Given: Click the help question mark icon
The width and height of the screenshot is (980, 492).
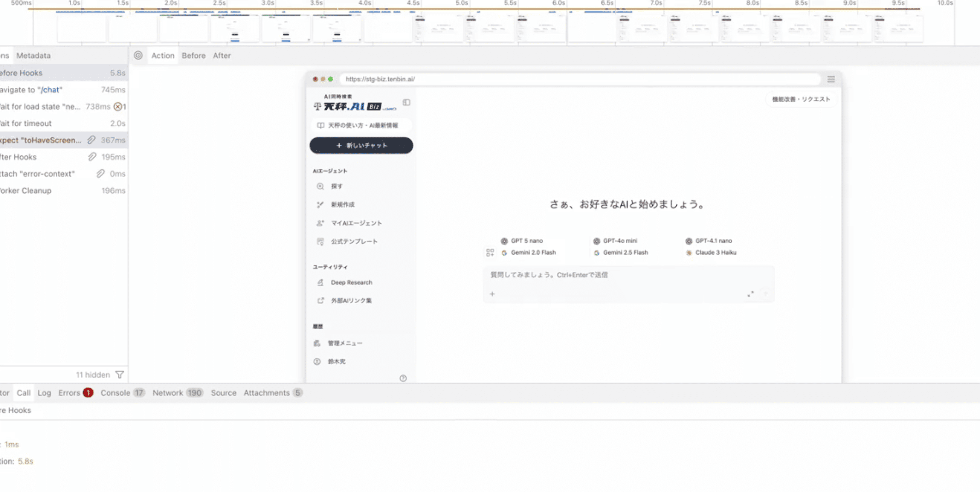Looking at the screenshot, I should point(403,378).
